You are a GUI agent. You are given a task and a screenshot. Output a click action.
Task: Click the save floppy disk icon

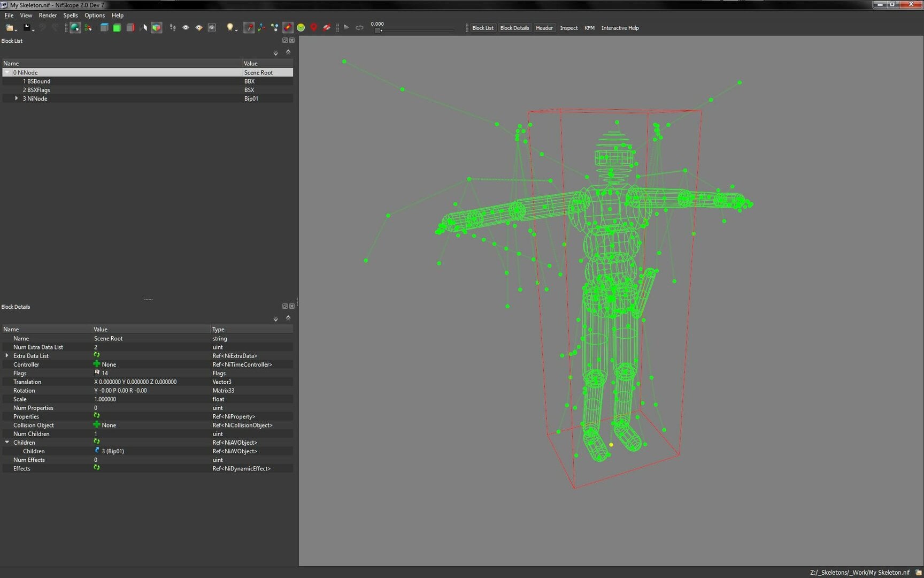pyautogui.click(x=27, y=28)
